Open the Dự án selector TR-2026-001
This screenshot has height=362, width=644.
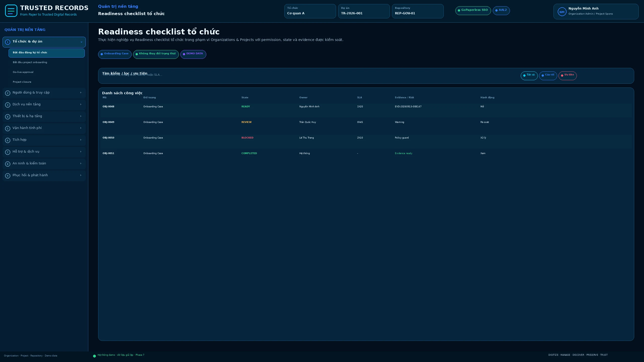(364, 11)
